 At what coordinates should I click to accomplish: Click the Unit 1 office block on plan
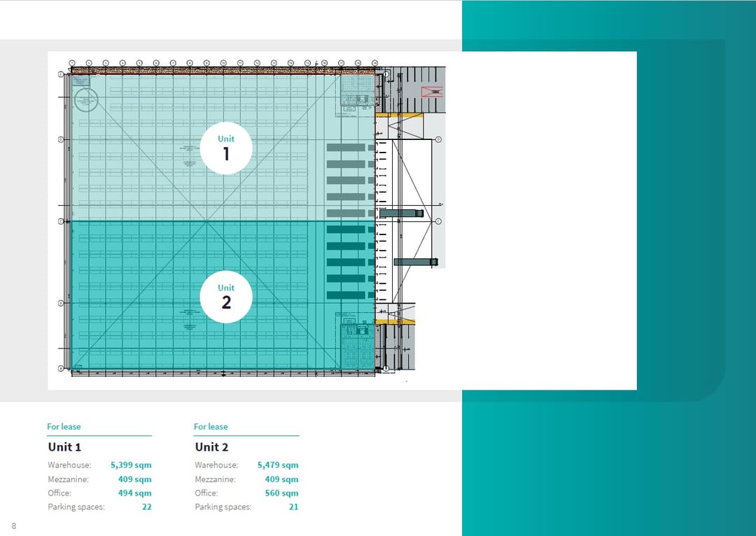[358, 92]
